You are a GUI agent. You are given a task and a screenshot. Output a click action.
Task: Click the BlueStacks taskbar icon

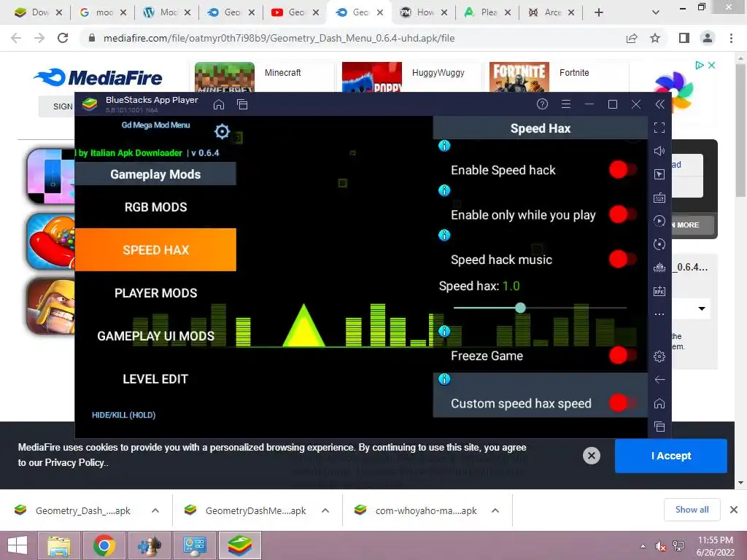(239, 545)
